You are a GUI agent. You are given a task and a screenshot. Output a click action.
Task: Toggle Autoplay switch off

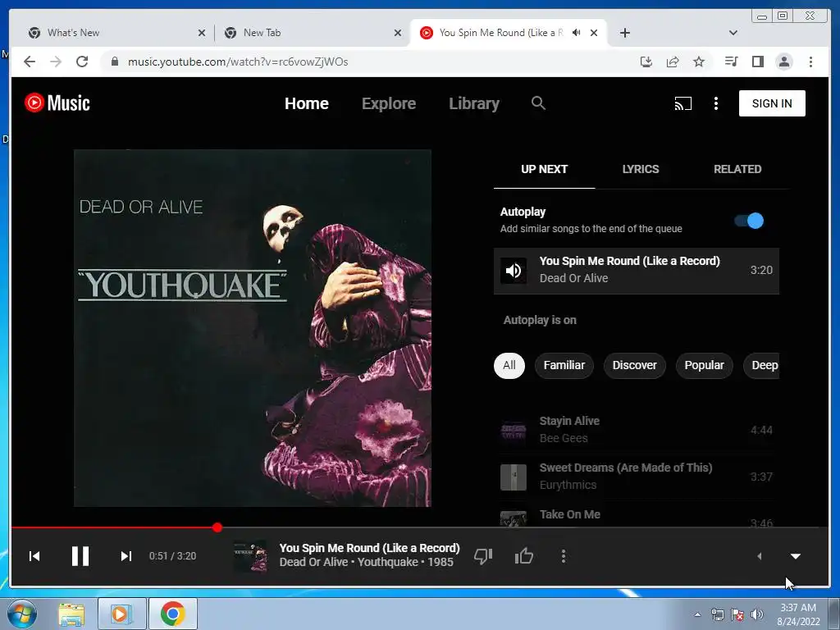click(749, 221)
